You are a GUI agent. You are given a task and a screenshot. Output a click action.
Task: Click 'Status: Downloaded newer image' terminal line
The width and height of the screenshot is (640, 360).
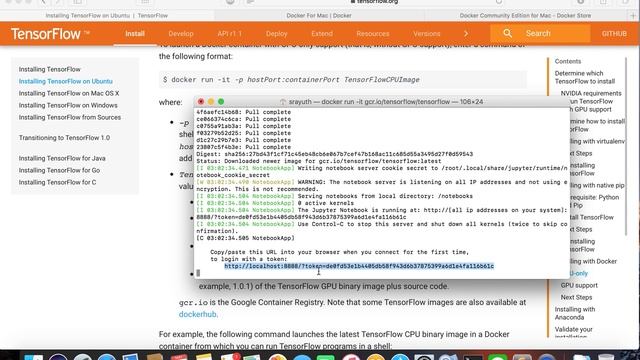[318, 161]
